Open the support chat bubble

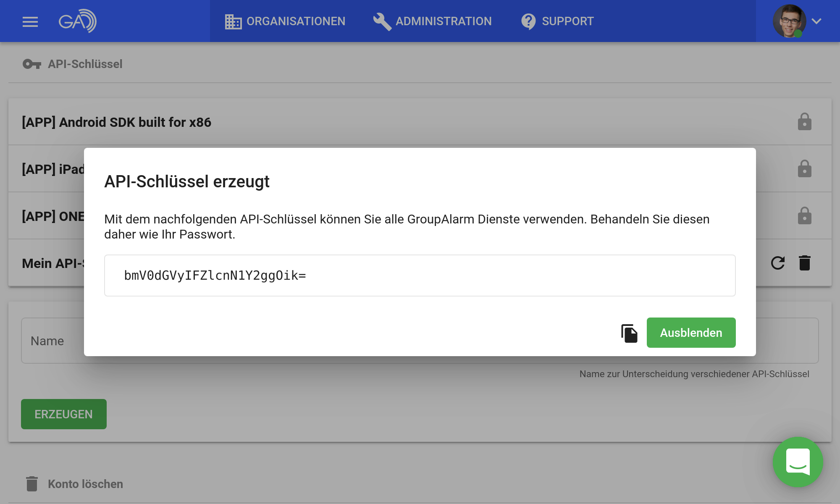click(x=798, y=462)
